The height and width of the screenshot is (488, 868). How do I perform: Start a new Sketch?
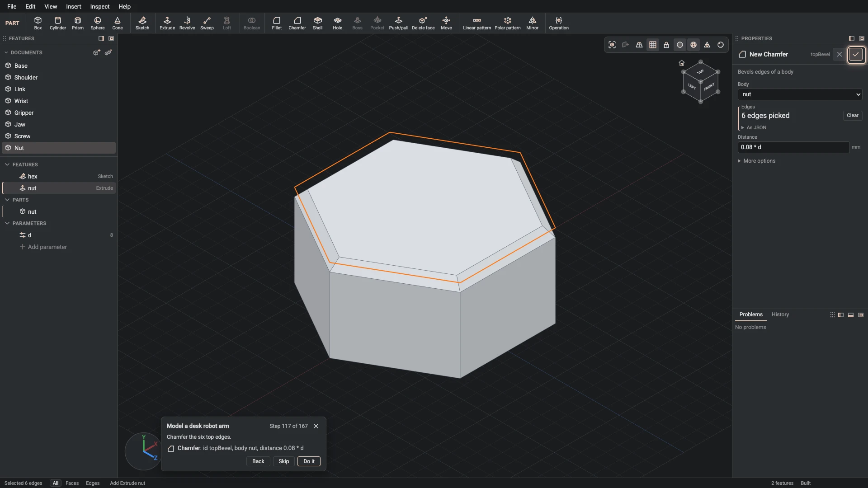142,23
